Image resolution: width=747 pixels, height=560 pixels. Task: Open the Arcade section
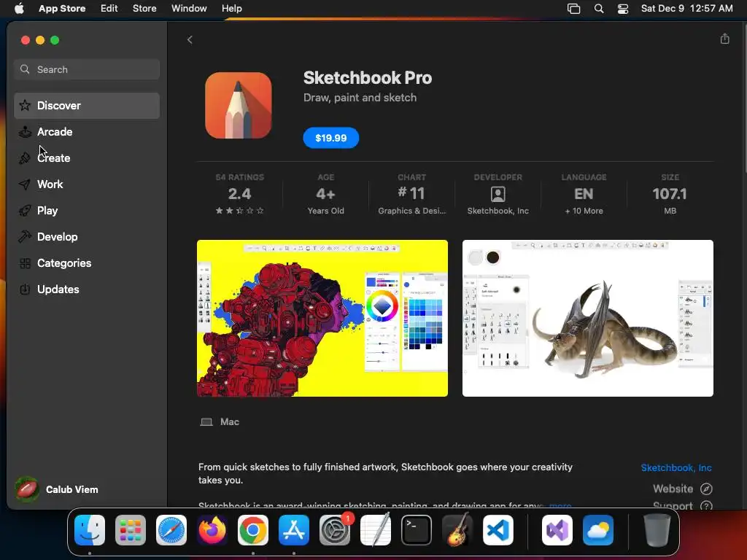pyautogui.click(x=87, y=131)
